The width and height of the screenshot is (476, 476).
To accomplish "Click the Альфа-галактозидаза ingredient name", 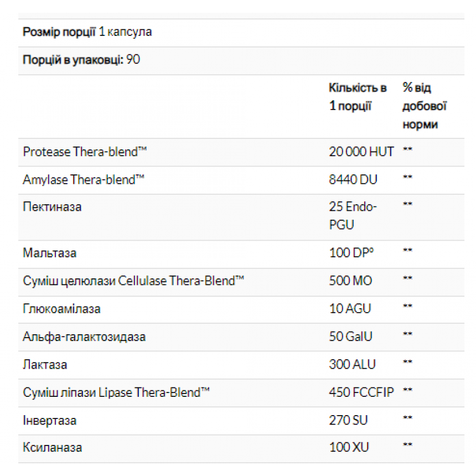I will point(84,337).
